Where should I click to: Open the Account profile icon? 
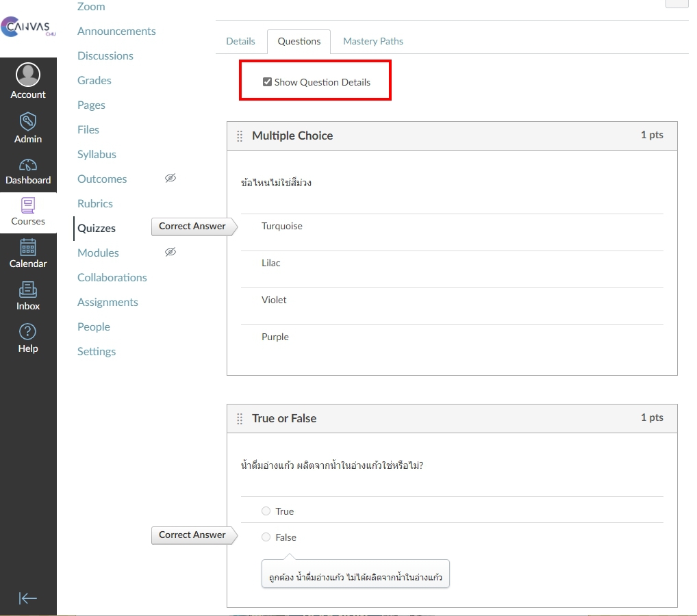pos(28,75)
